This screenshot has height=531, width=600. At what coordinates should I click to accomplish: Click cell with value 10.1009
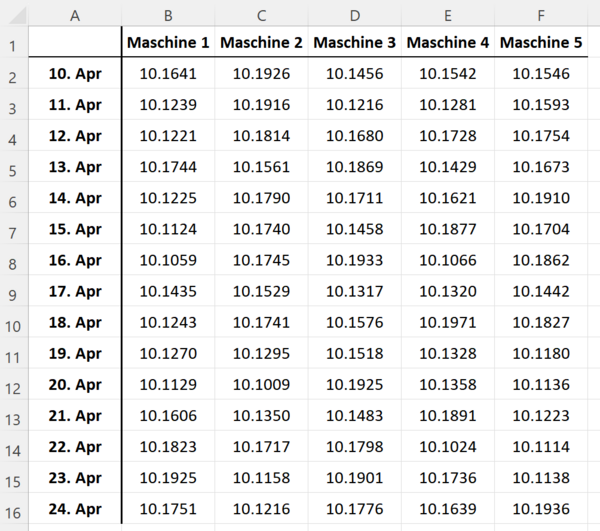tap(261, 384)
